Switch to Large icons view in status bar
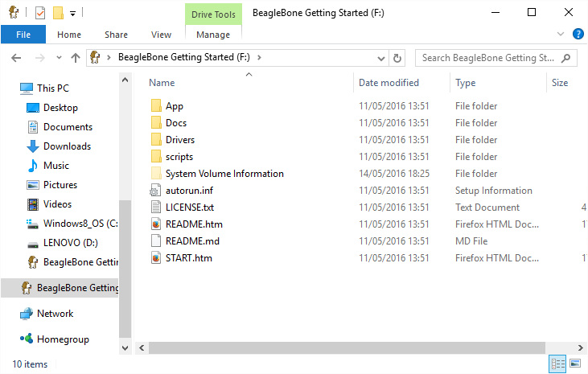This screenshot has width=588, height=374. [575, 364]
